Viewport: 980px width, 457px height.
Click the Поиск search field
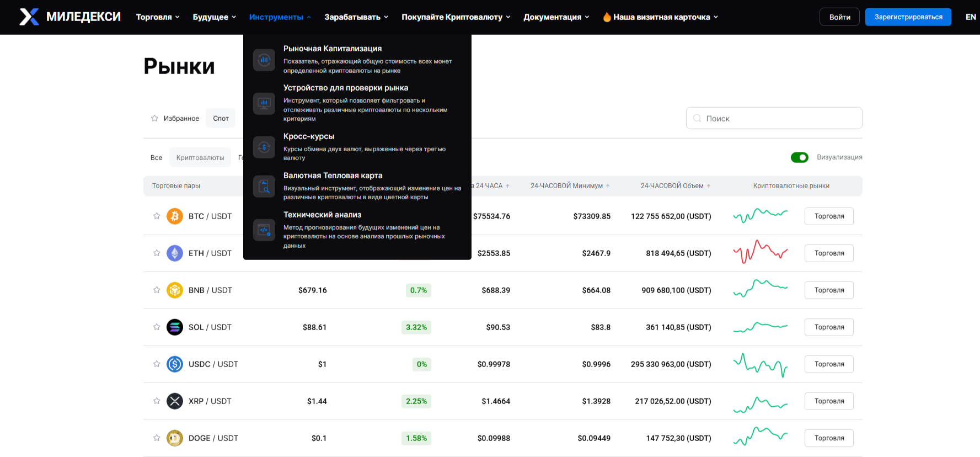[x=774, y=118]
